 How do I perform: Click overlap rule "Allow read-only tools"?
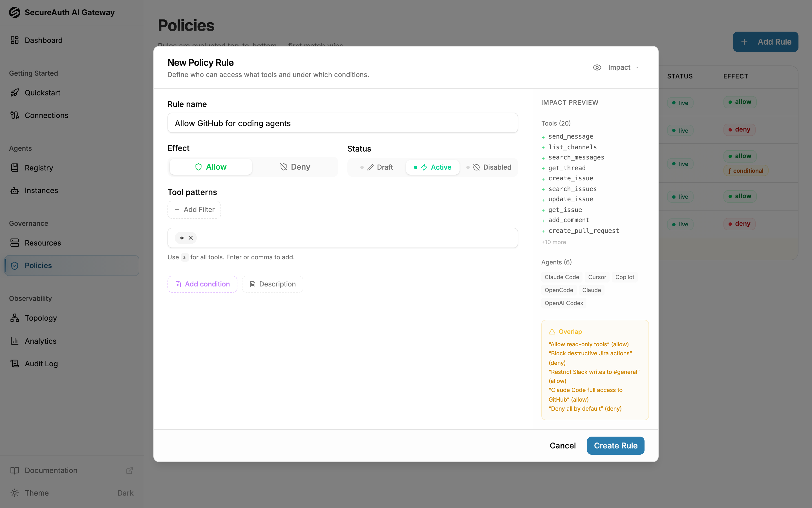[x=588, y=344]
